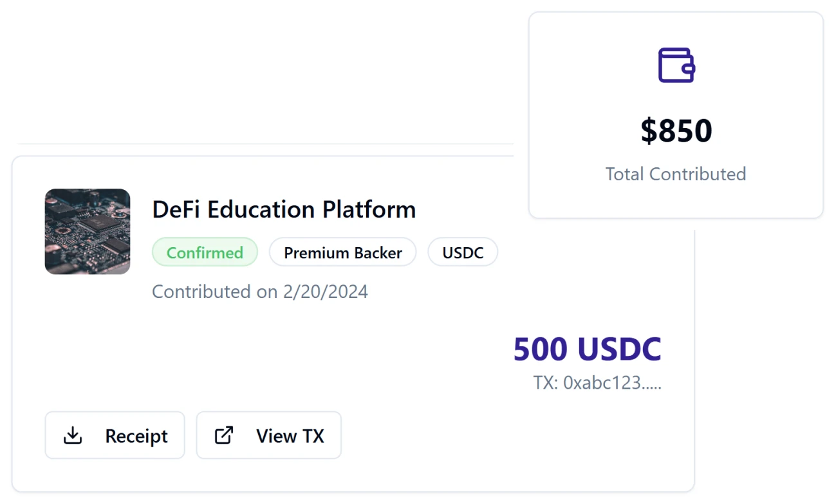
Task: Select the Premium Backer badge
Action: [342, 252]
